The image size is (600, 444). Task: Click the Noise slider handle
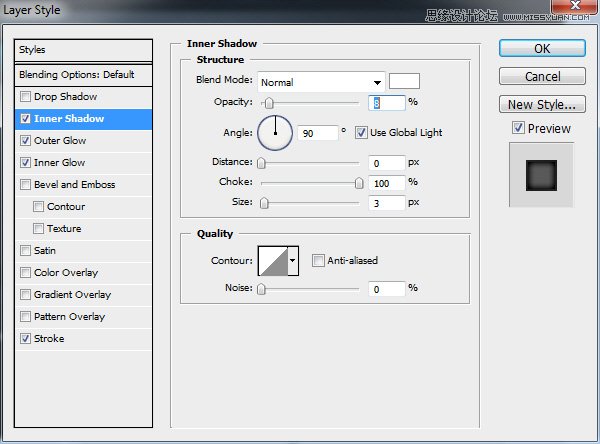(261, 289)
